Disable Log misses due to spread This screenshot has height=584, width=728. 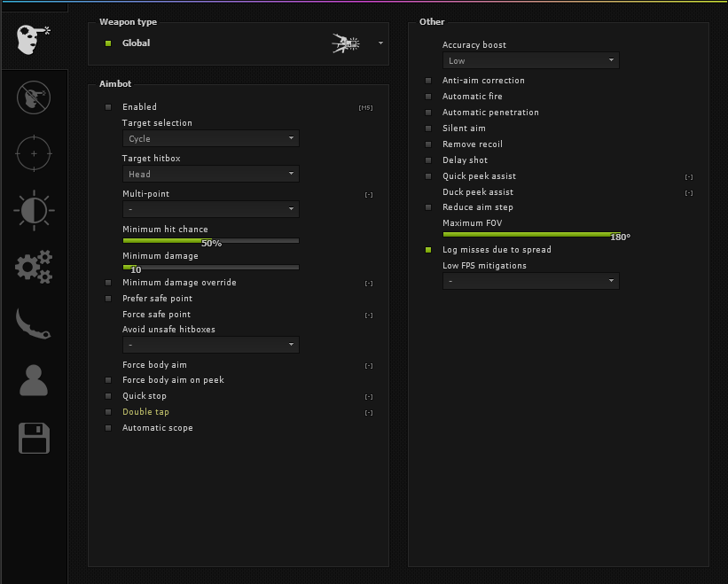pyautogui.click(x=428, y=250)
